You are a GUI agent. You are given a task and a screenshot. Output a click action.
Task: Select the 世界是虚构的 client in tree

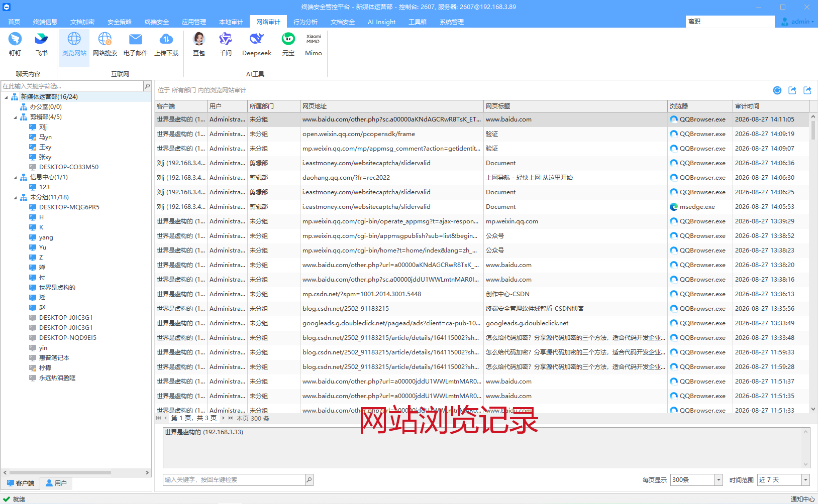[57, 288]
